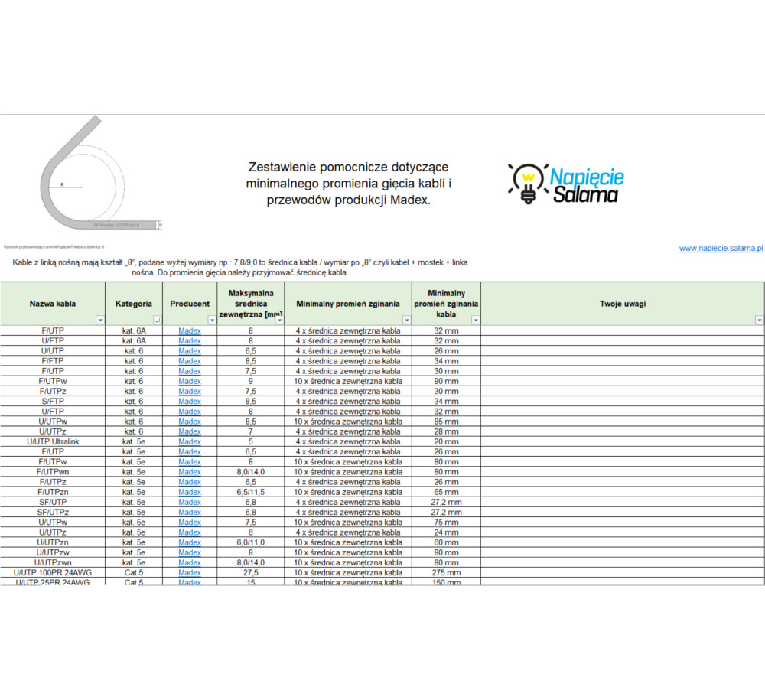The height and width of the screenshot is (700, 765).
Task: Select the F/UTPwn cable name cell
Action: pos(53,472)
